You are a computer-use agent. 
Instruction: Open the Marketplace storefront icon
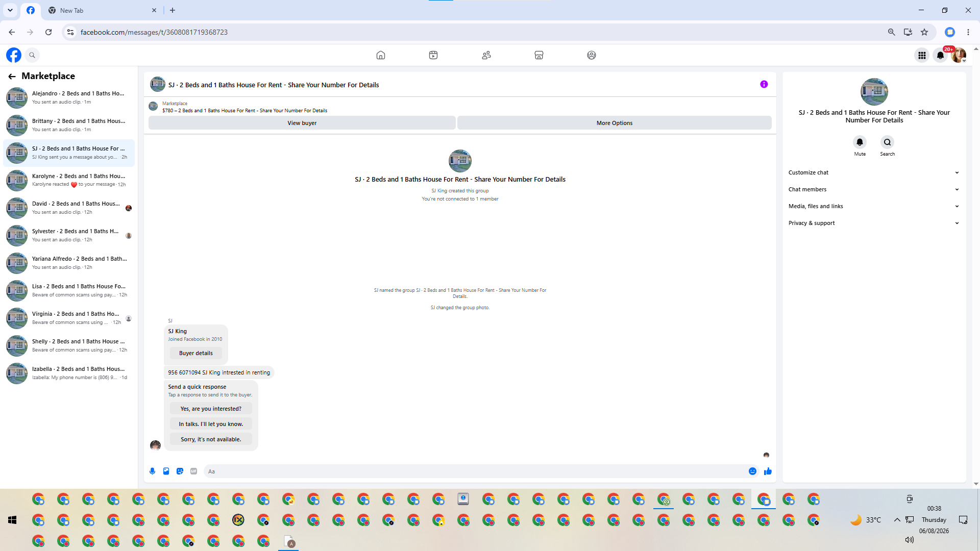tap(539, 55)
